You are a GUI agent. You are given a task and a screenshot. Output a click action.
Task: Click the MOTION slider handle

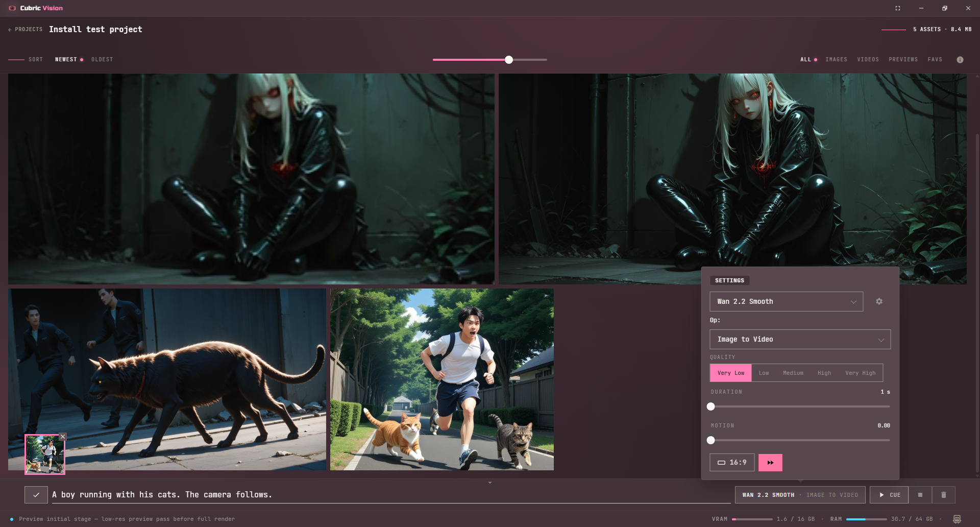point(711,440)
